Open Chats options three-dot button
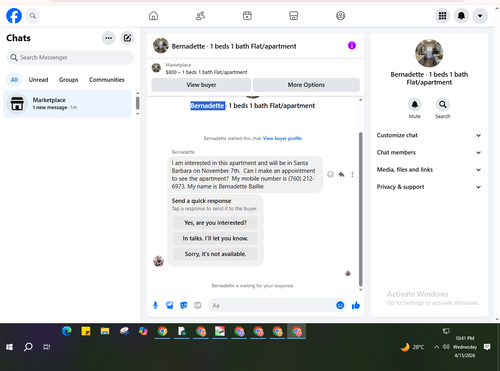Image resolution: width=500 pixels, height=371 pixels. click(x=108, y=38)
